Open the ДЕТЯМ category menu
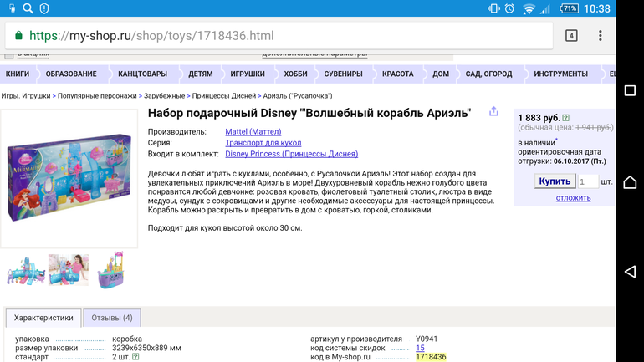The width and height of the screenshot is (644, 362). pyautogui.click(x=201, y=74)
